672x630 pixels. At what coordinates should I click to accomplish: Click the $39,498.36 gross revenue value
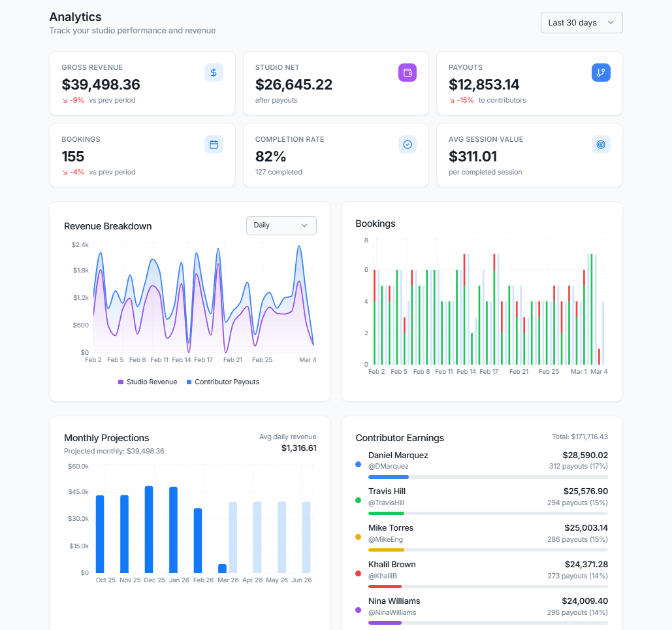tap(101, 84)
